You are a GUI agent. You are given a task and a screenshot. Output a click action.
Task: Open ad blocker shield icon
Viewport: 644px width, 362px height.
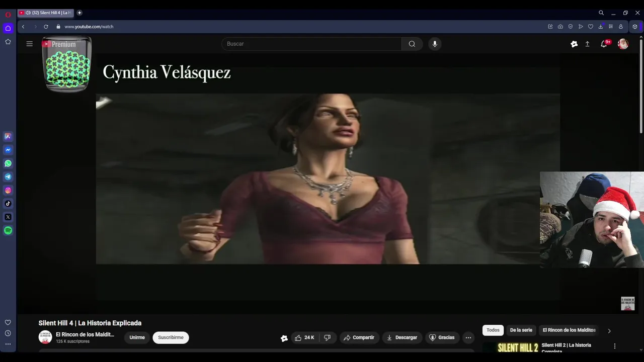click(571, 27)
